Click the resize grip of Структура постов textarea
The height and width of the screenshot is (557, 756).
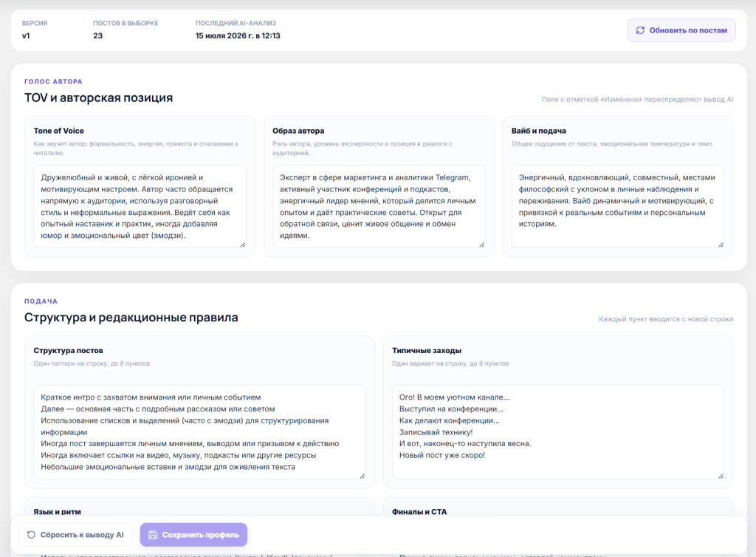(362, 476)
